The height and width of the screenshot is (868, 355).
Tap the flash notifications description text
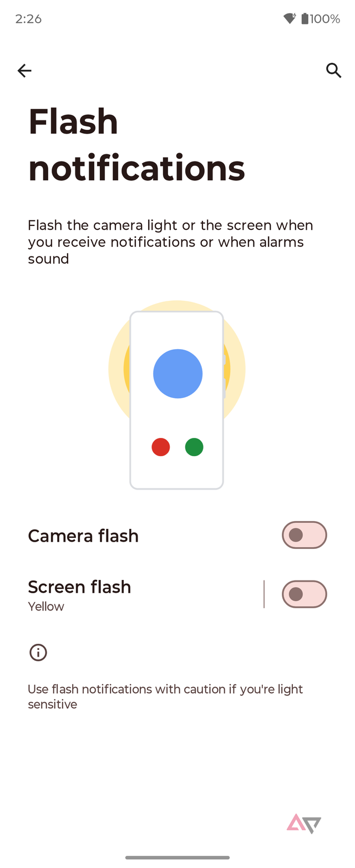coord(170,242)
